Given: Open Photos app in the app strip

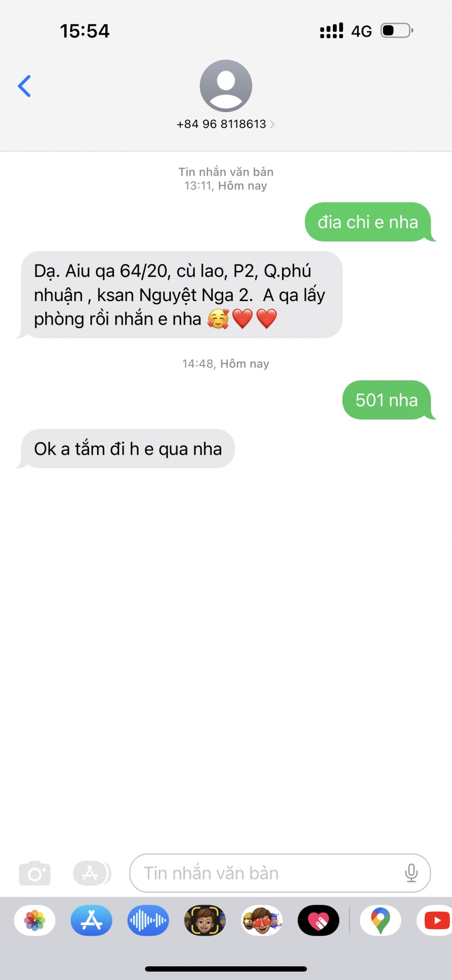Looking at the screenshot, I should (35, 920).
